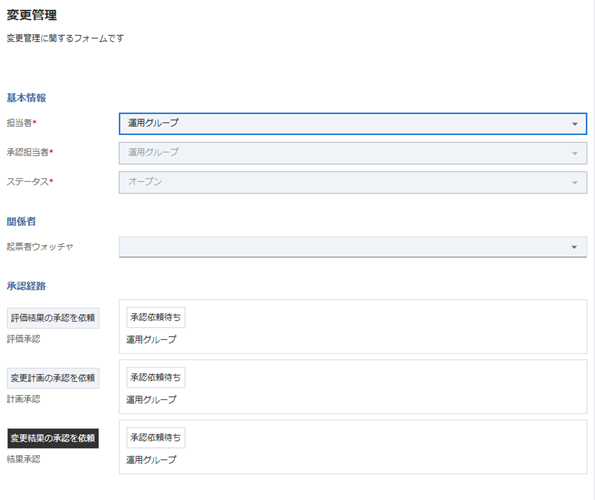The height and width of the screenshot is (500, 595).
Task: Click 運用グループ text in 評価承認 box
Action: (151, 340)
